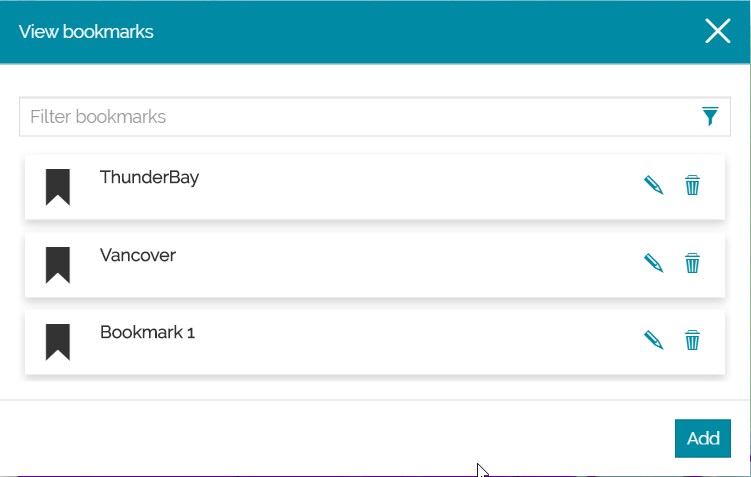Delete the ThunderBay bookmark
Image resolution: width=751 pixels, height=477 pixels.
coord(692,185)
